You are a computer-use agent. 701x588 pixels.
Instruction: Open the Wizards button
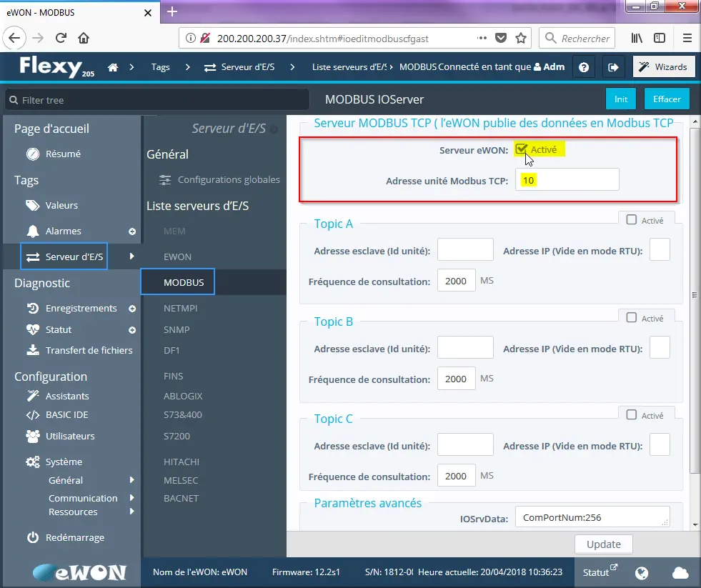[664, 67]
